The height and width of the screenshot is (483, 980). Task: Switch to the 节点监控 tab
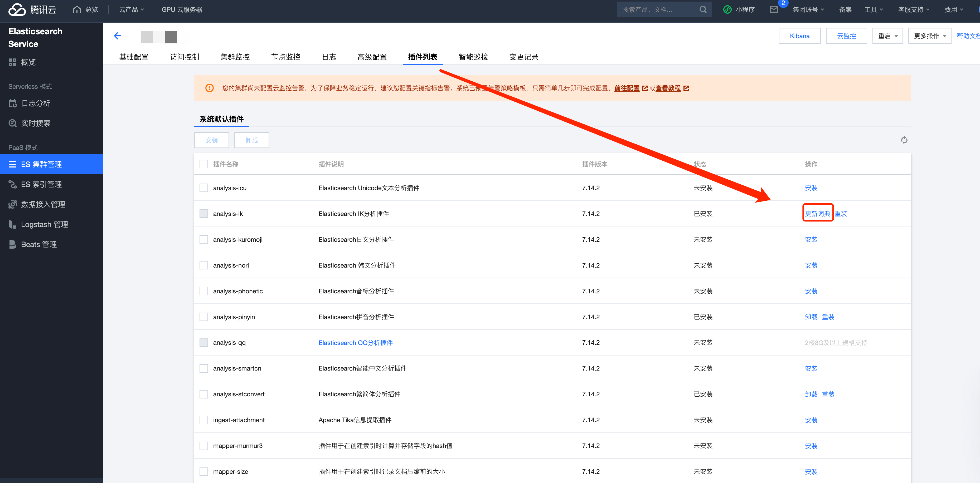[285, 57]
